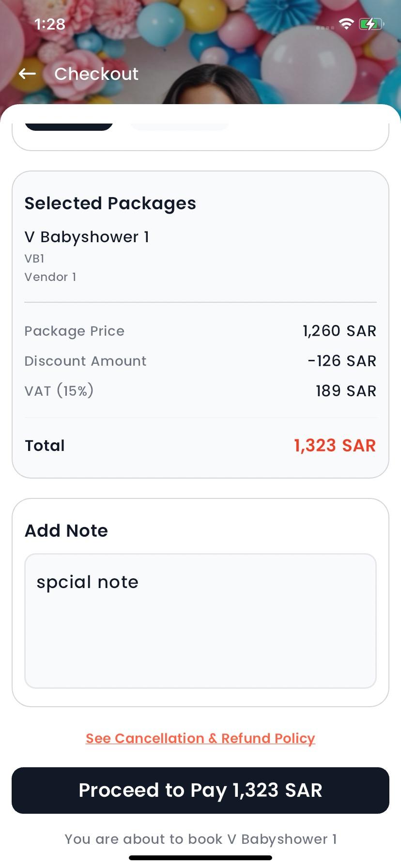This screenshot has width=401, height=868.
Task: Select the light pill button above packages
Action: (x=179, y=127)
